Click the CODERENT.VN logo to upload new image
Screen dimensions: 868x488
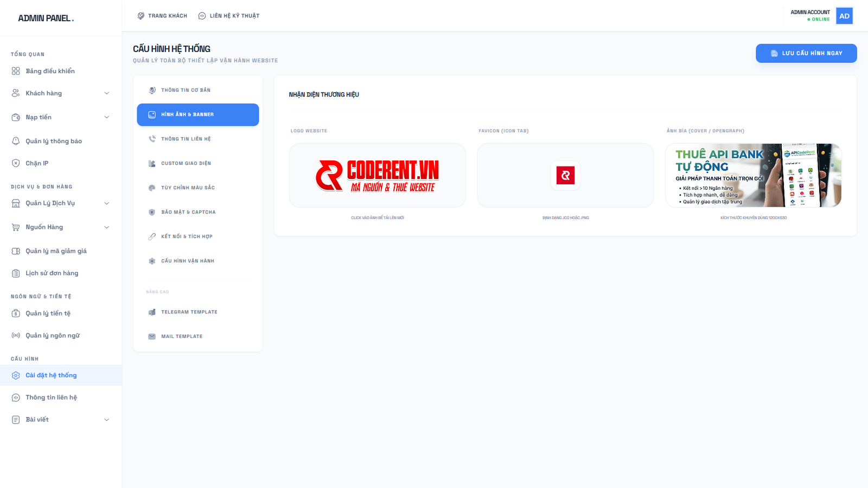pyautogui.click(x=378, y=175)
